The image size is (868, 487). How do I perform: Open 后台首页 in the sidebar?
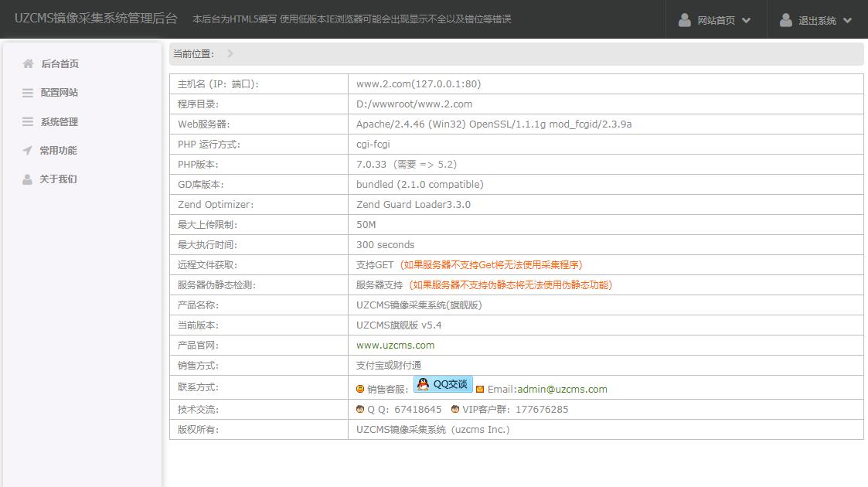pos(60,63)
